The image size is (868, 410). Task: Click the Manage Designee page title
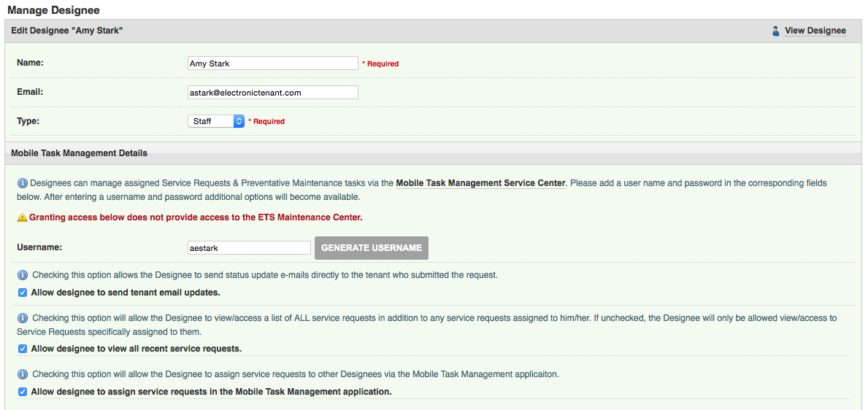53,10
